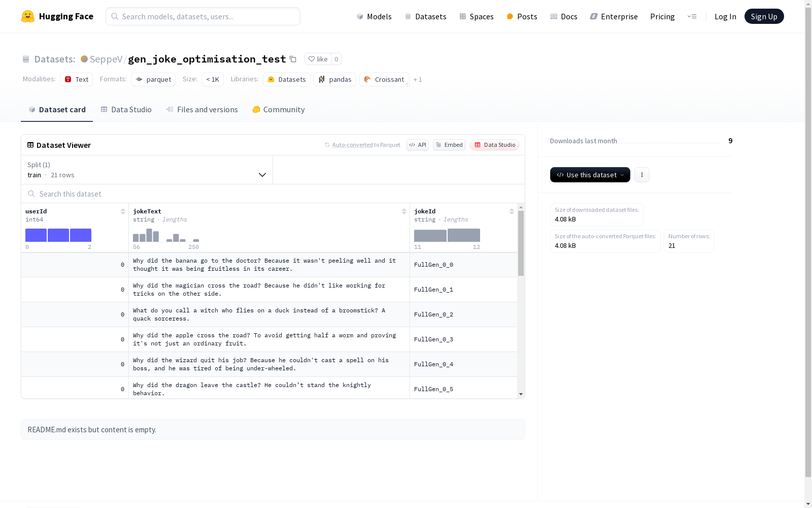Screen dimensions: 812x508
Task: Copy the dataset name with the copy icon
Action: (293, 59)
